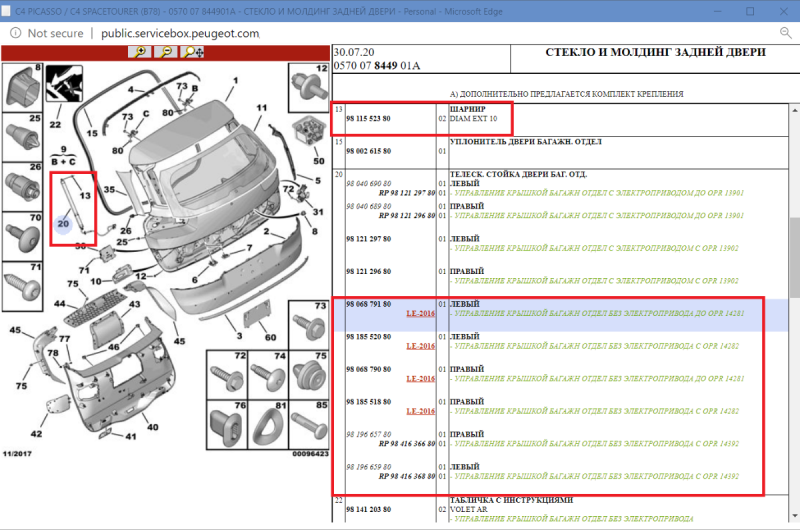This screenshot has height=530, width=800.
Task: Open part 12 clip thumbnail
Action: (307, 87)
